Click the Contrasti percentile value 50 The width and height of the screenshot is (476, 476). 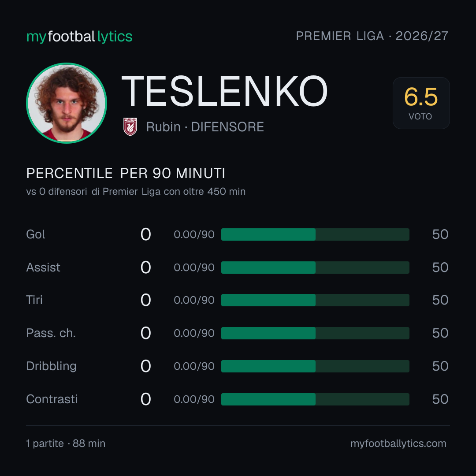[x=440, y=399]
